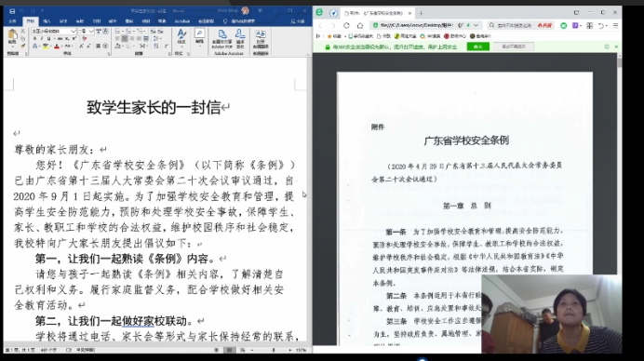Click the Paste clipboard icon in Word ribbon

[12, 36]
